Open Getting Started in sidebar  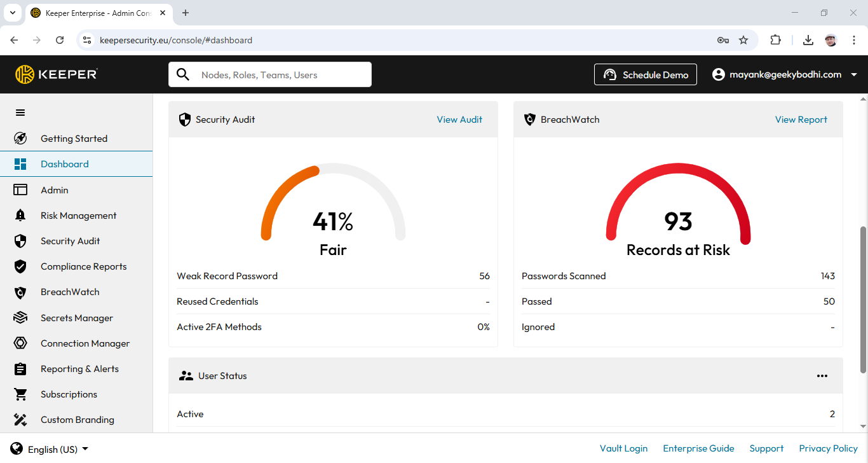pos(76,139)
